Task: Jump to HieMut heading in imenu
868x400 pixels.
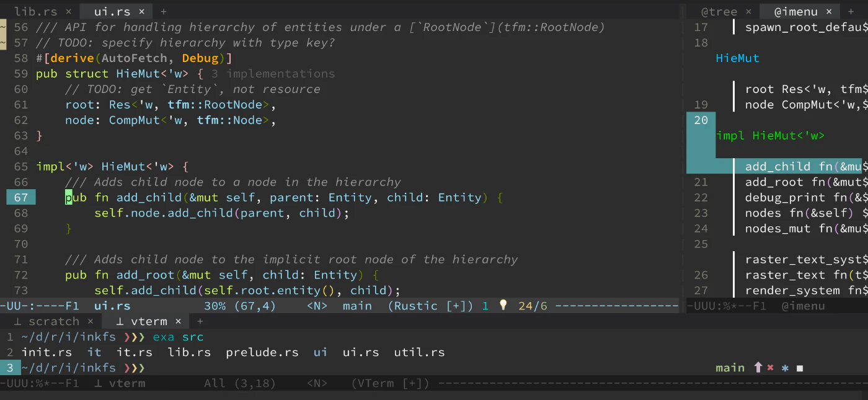Action: coord(738,58)
